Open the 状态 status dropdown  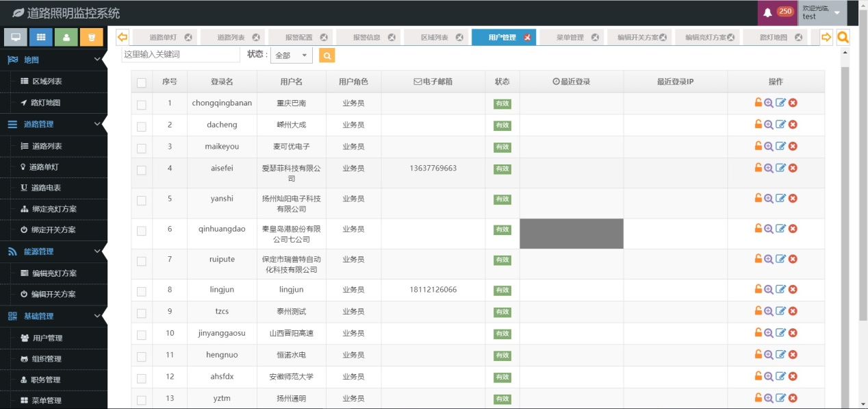tap(292, 55)
